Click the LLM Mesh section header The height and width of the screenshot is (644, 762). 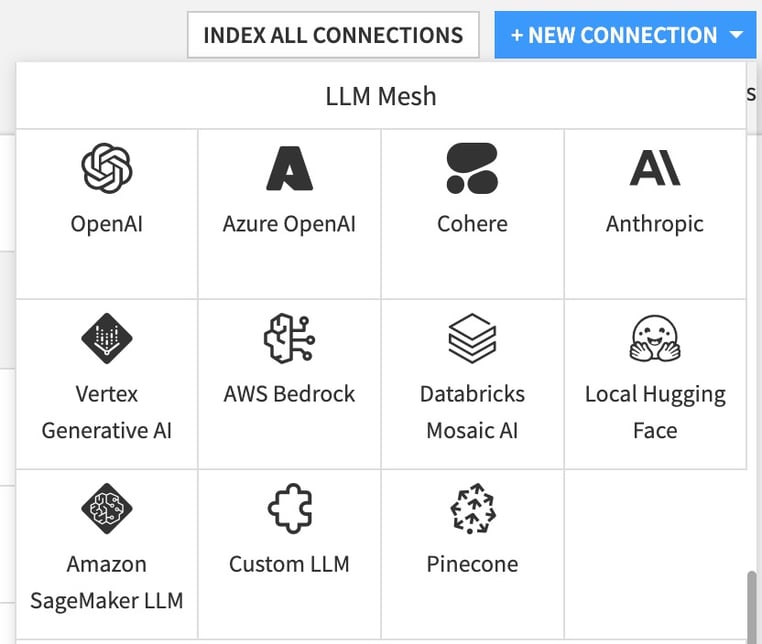pyautogui.click(x=381, y=96)
